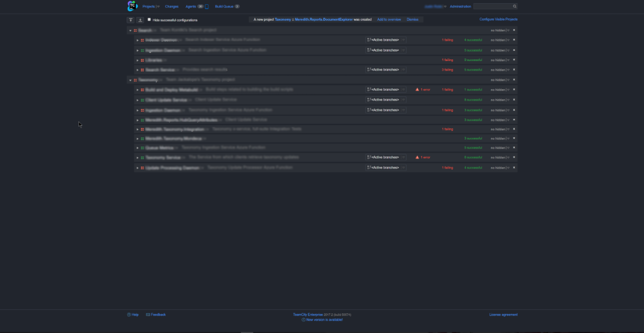Click the expand all projects arrow button
The width and height of the screenshot is (644, 333).
pyautogui.click(x=140, y=20)
